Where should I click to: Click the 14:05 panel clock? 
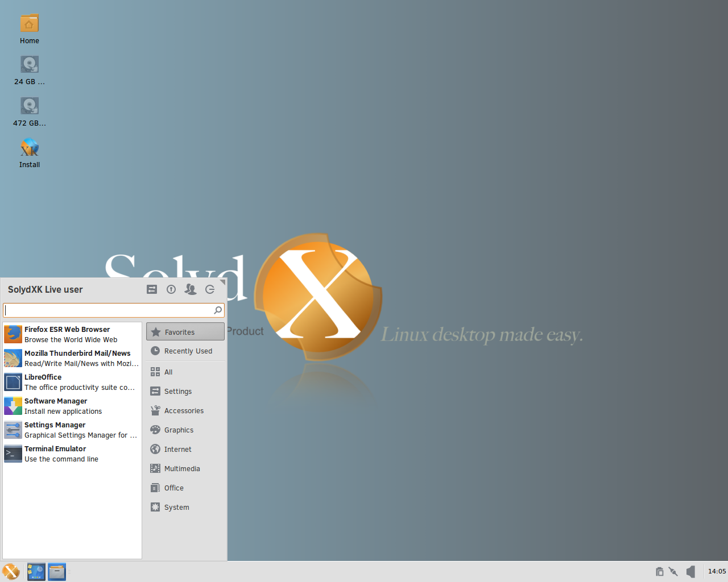(x=717, y=571)
